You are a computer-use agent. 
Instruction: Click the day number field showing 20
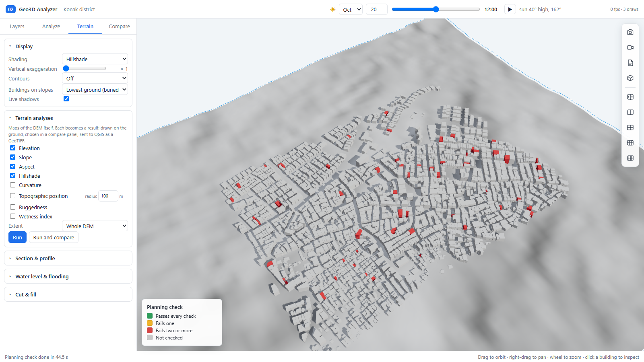click(376, 9)
